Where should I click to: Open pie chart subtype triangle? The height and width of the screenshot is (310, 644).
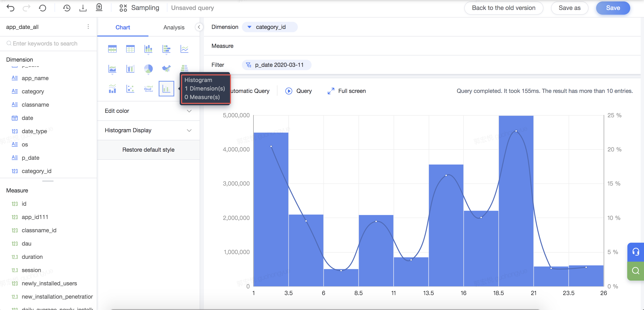(x=148, y=74)
